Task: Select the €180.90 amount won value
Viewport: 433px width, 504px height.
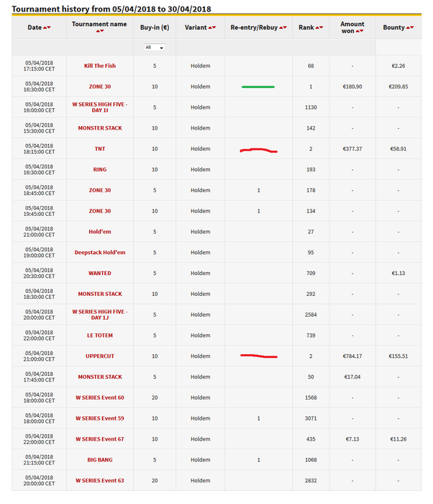Action: (352, 86)
